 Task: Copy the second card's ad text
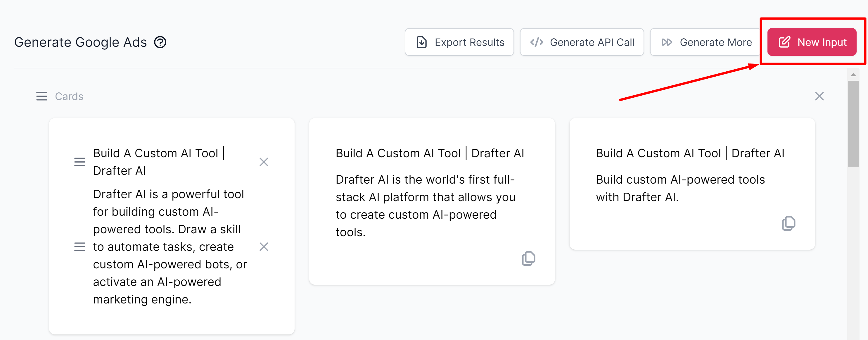tap(528, 258)
